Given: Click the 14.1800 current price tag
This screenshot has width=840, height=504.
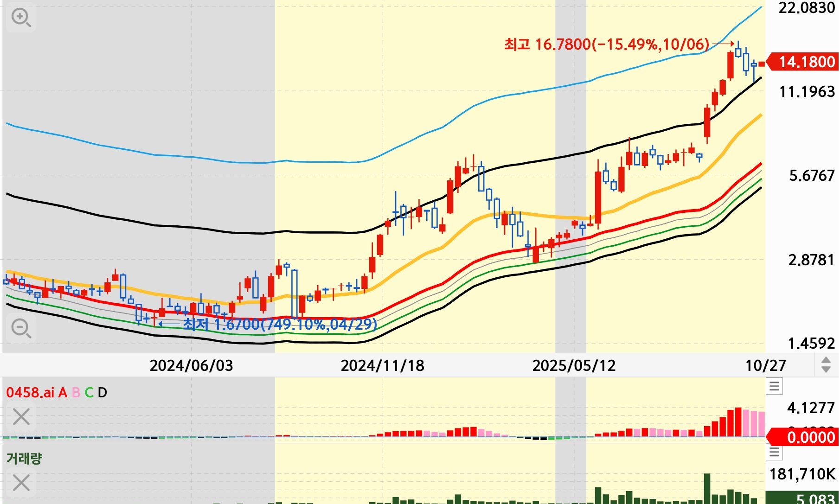Looking at the screenshot, I should click(x=803, y=62).
